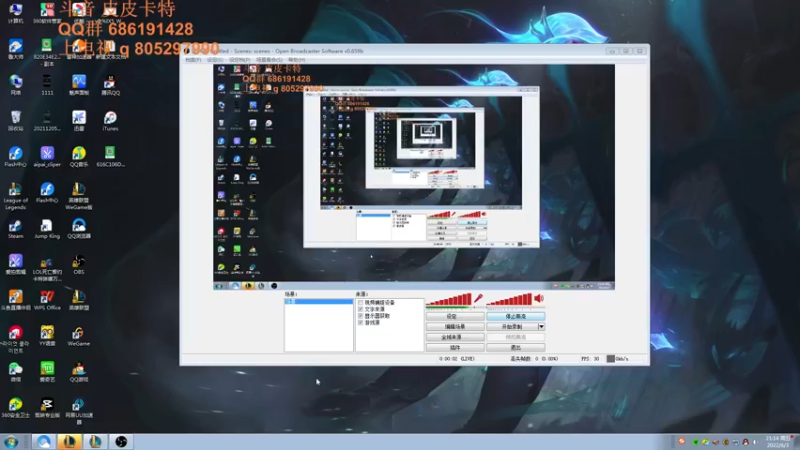Click the Windows Start button

pyautogui.click(x=11, y=441)
